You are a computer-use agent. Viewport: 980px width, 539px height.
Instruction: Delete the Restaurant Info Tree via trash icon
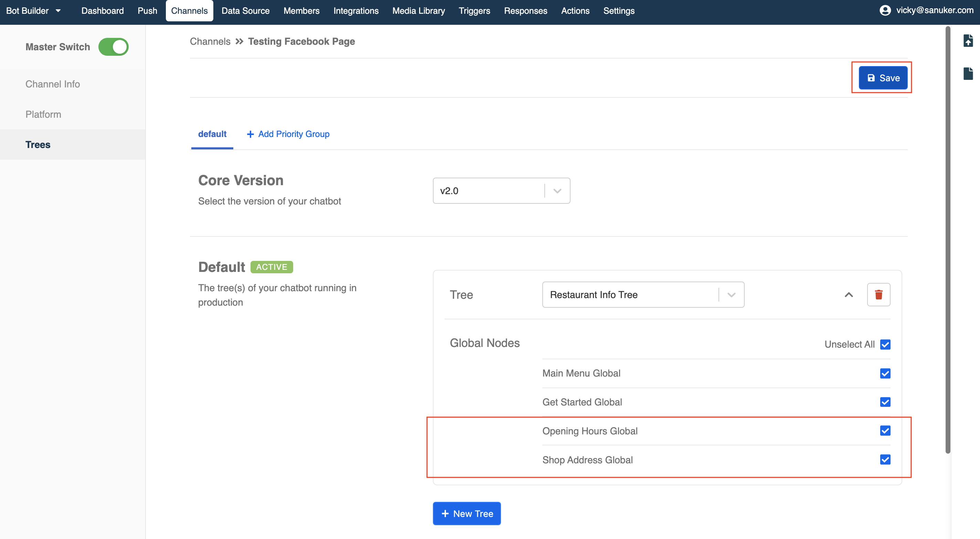(878, 294)
